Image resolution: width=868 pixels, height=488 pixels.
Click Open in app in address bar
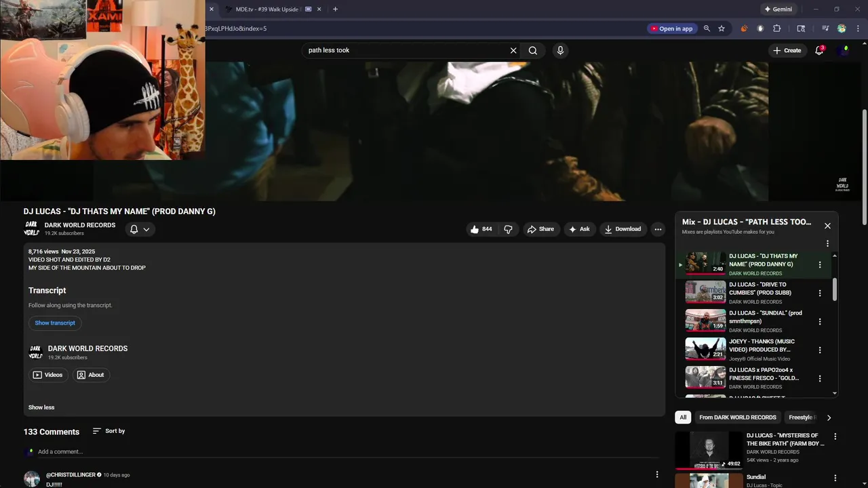pyautogui.click(x=671, y=28)
